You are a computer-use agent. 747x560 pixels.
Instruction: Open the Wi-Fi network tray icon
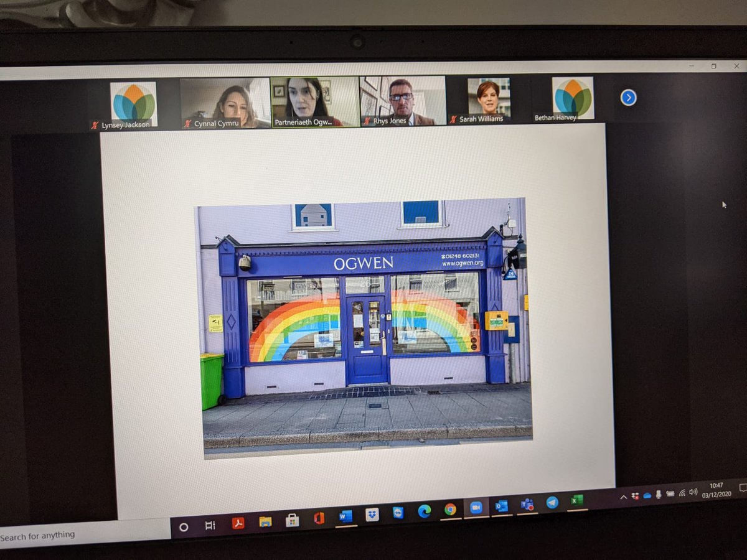coord(682,492)
